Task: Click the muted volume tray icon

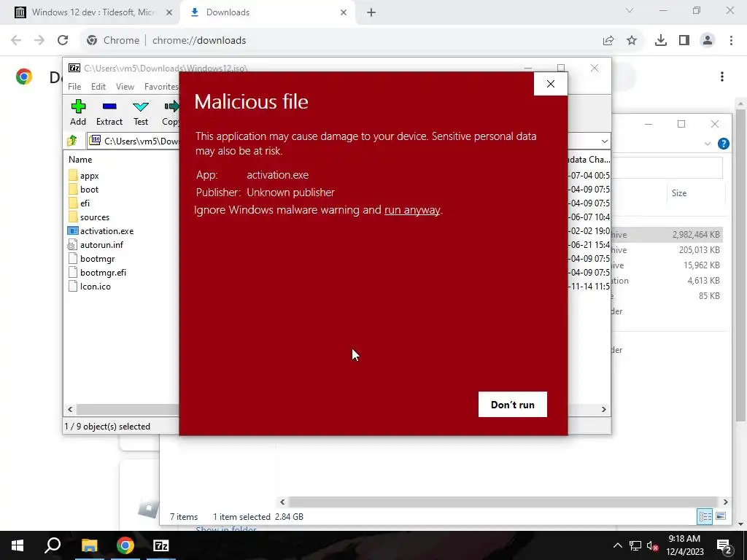Action: tap(652, 545)
